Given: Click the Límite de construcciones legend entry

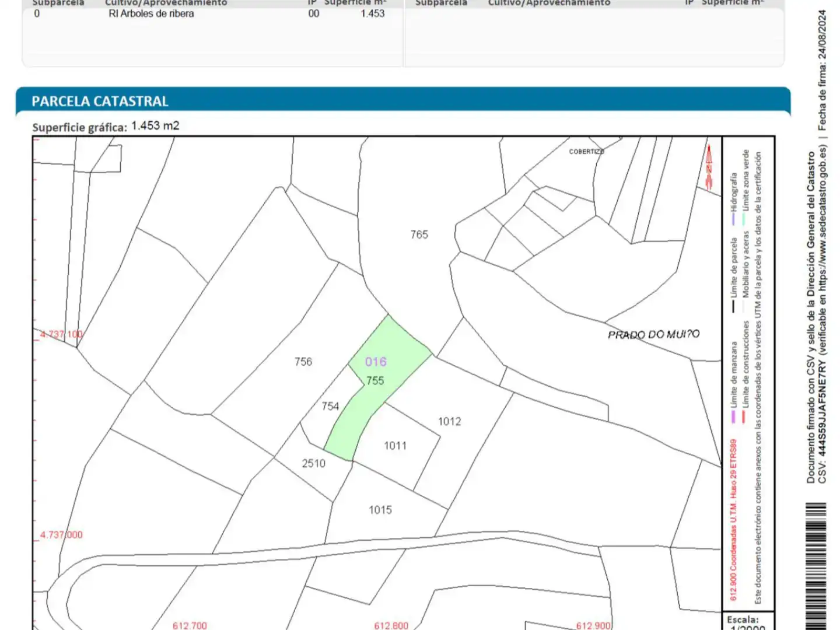Looking at the screenshot, I should 745,372.
